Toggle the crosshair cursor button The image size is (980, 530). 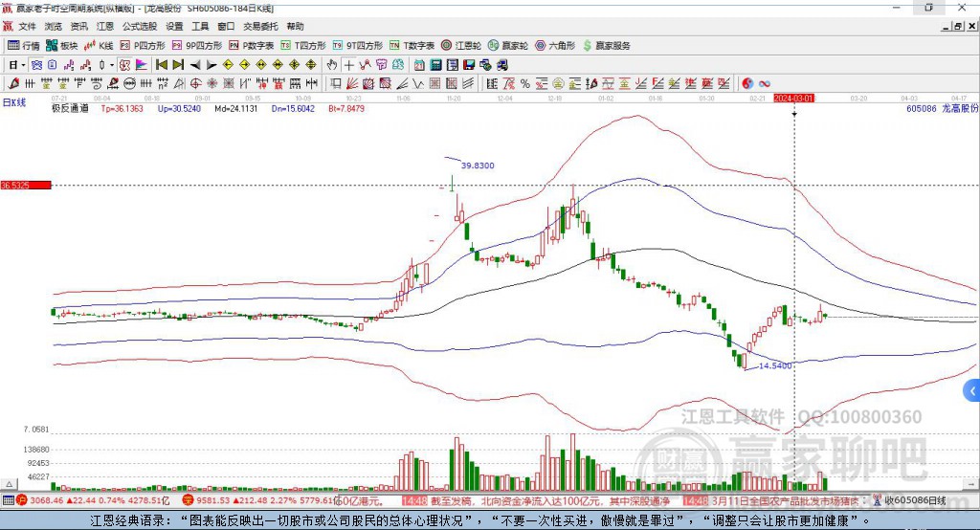point(348,65)
